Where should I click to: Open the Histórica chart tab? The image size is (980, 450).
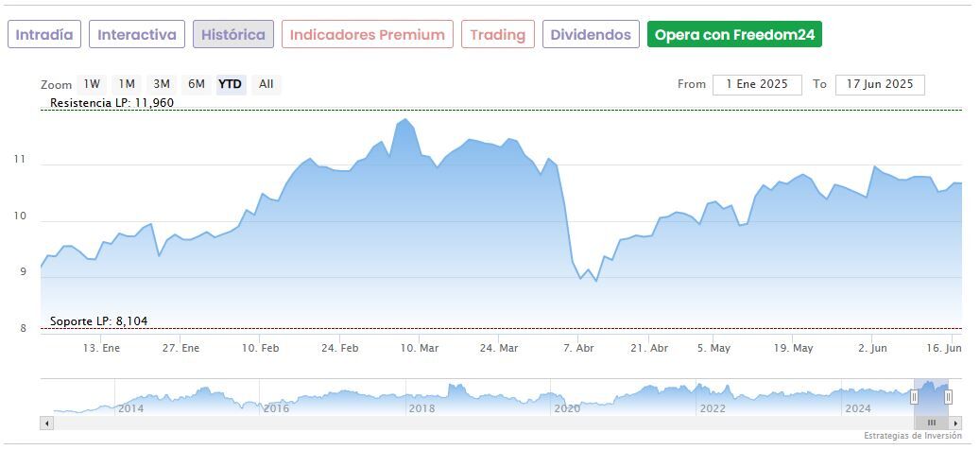pyautogui.click(x=233, y=35)
